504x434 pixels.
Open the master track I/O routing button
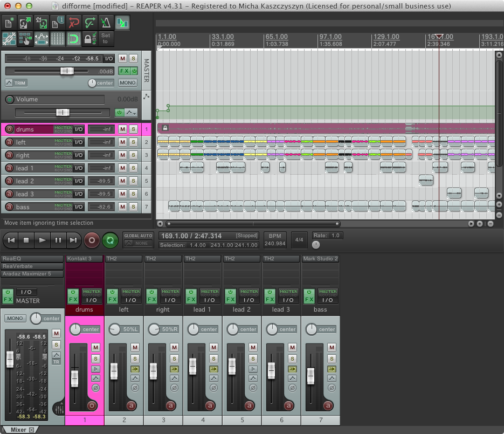[109, 59]
